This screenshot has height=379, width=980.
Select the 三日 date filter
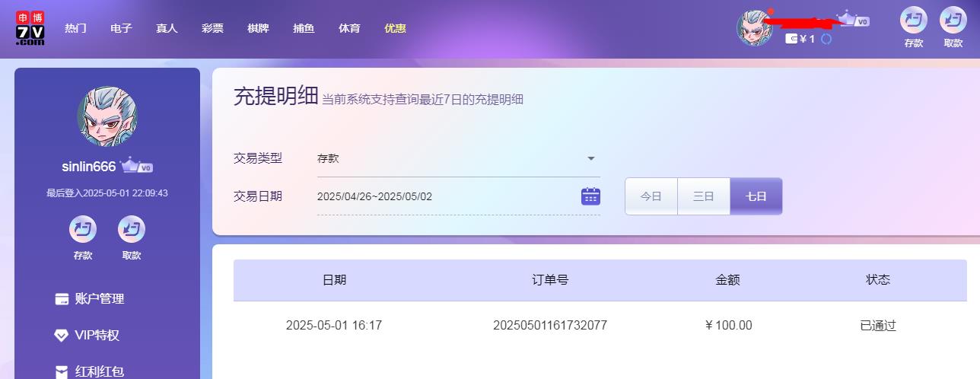[x=704, y=196]
